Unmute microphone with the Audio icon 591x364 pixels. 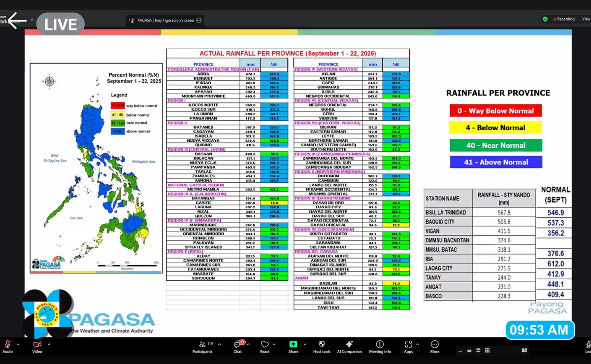7,345
